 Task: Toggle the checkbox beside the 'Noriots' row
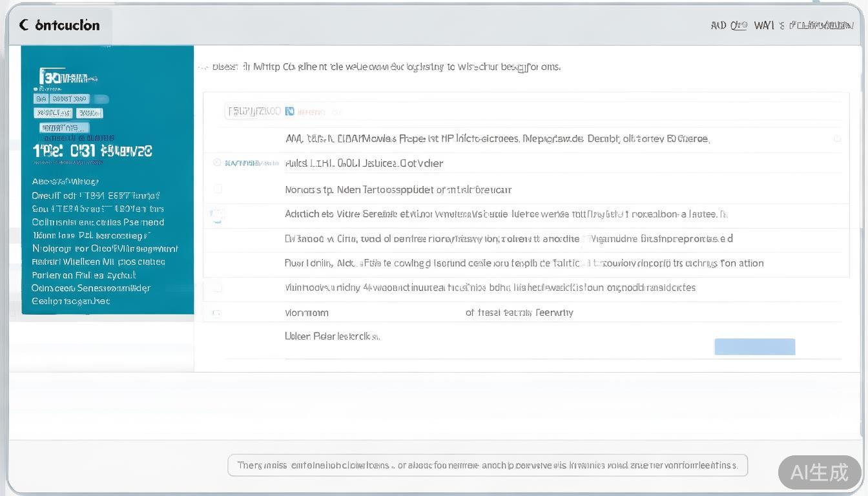(x=218, y=189)
